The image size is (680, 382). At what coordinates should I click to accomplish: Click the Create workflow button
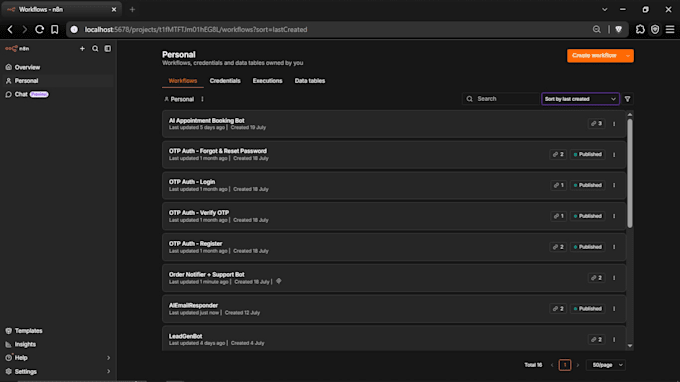pos(594,56)
